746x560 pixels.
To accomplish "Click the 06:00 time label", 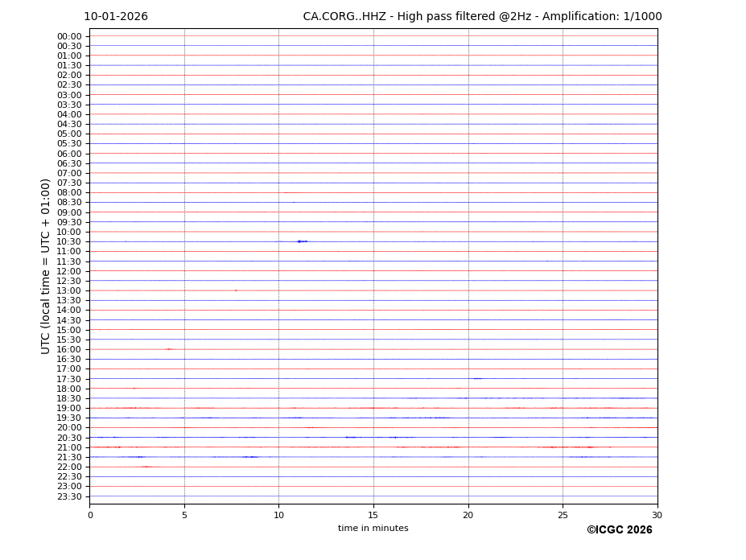I will pos(69,154).
